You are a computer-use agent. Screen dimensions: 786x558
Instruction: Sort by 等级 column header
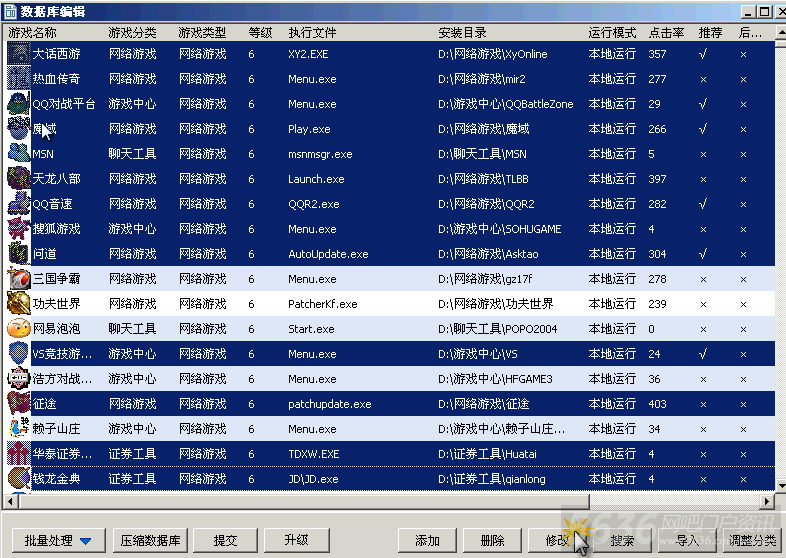[x=260, y=33]
